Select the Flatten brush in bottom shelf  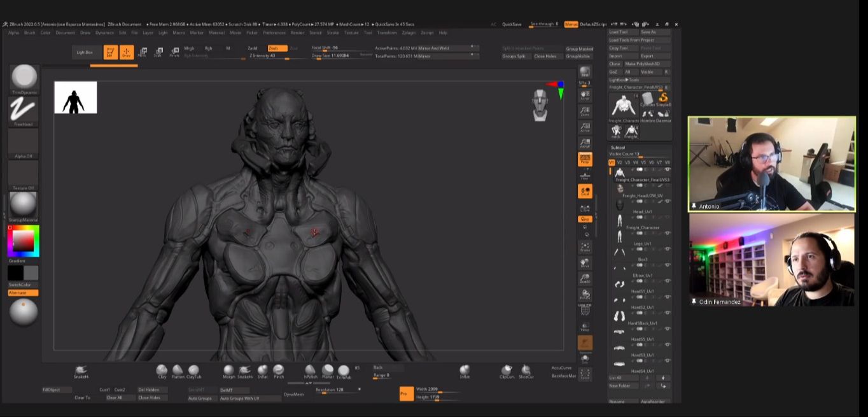[178, 372]
